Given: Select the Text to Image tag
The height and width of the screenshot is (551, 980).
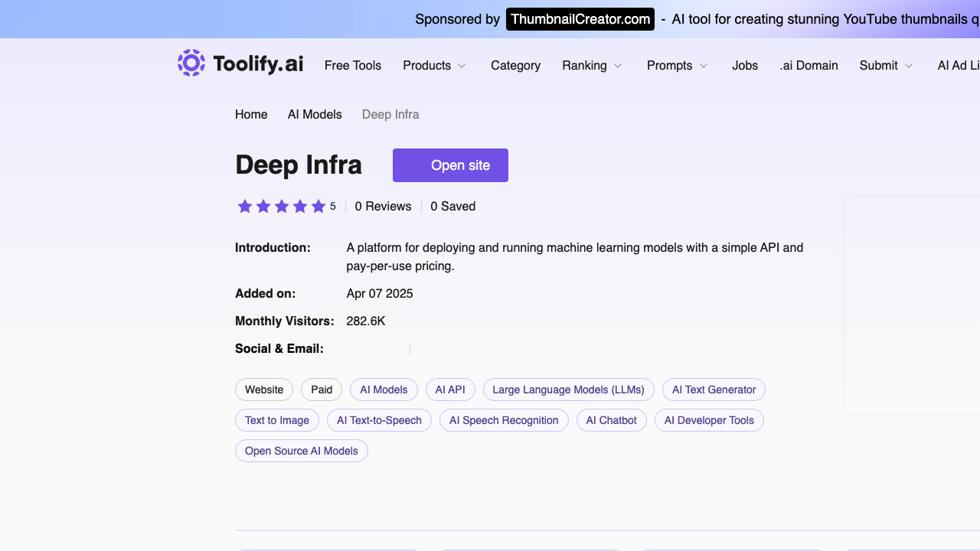Looking at the screenshot, I should tap(277, 420).
